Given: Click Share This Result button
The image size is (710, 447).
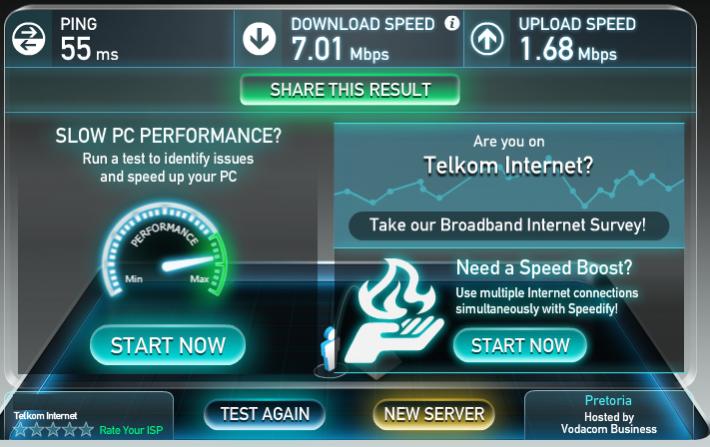Looking at the screenshot, I should pos(350,90).
